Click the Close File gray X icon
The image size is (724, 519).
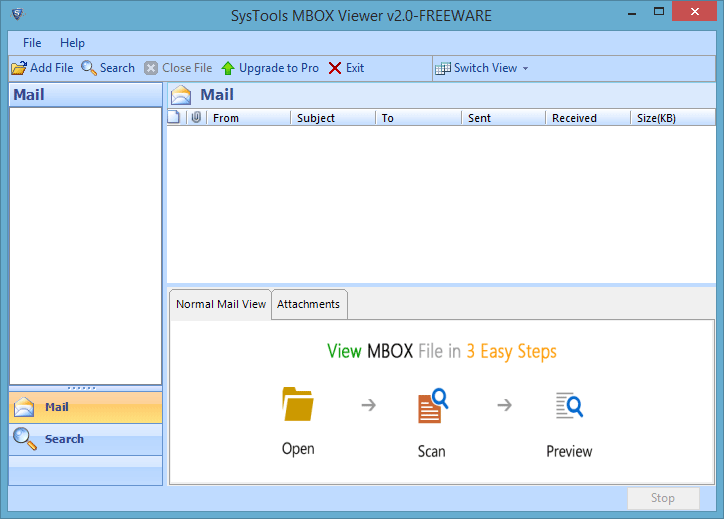coord(151,68)
